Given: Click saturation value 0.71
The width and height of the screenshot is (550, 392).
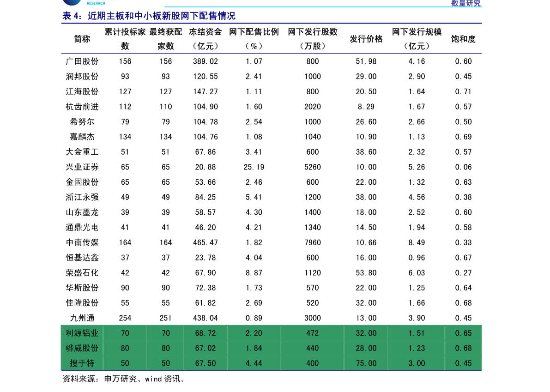Looking at the screenshot, I should [x=463, y=91].
